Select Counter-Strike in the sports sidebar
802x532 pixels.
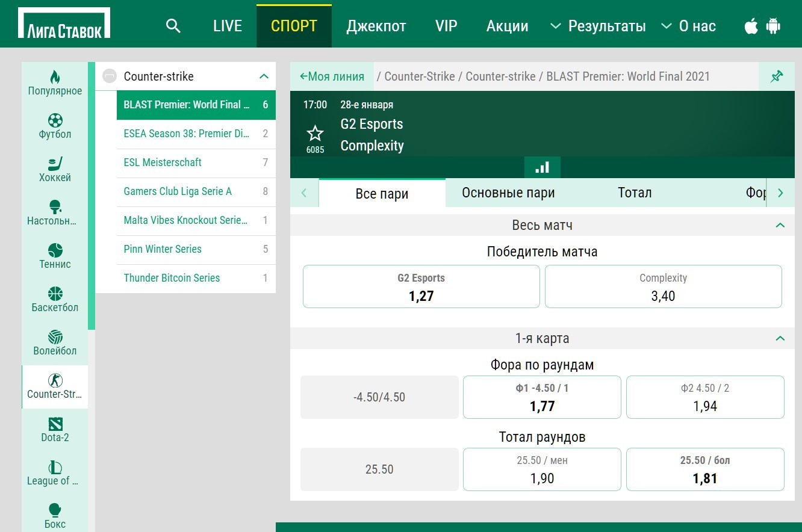tap(55, 387)
